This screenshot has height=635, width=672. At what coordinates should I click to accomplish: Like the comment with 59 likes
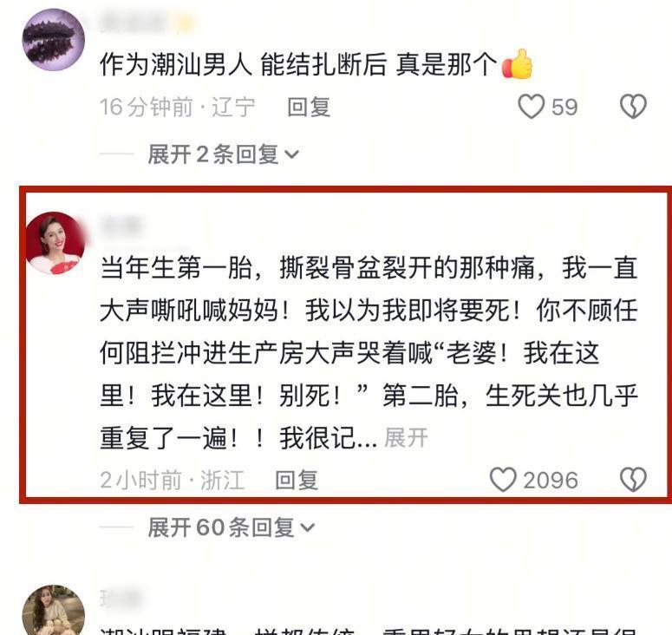click(x=532, y=107)
